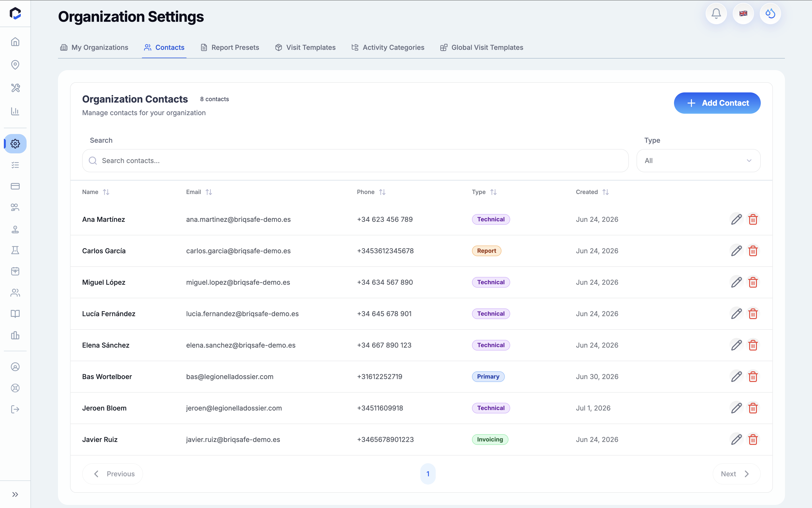The width and height of the screenshot is (812, 508).
Task: Select page 1 in pagination
Action: 428,474
